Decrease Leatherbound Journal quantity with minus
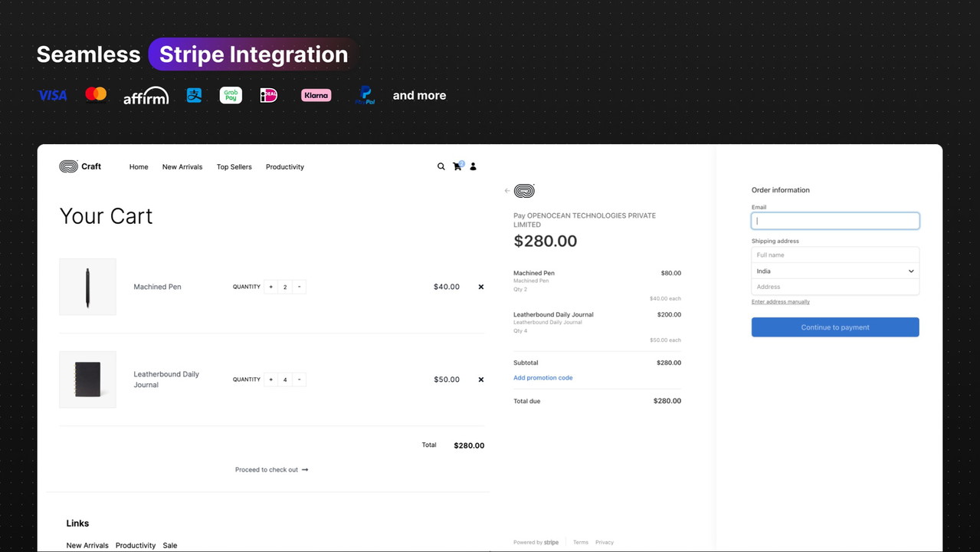Screen dimensions: 980x552 299,379
